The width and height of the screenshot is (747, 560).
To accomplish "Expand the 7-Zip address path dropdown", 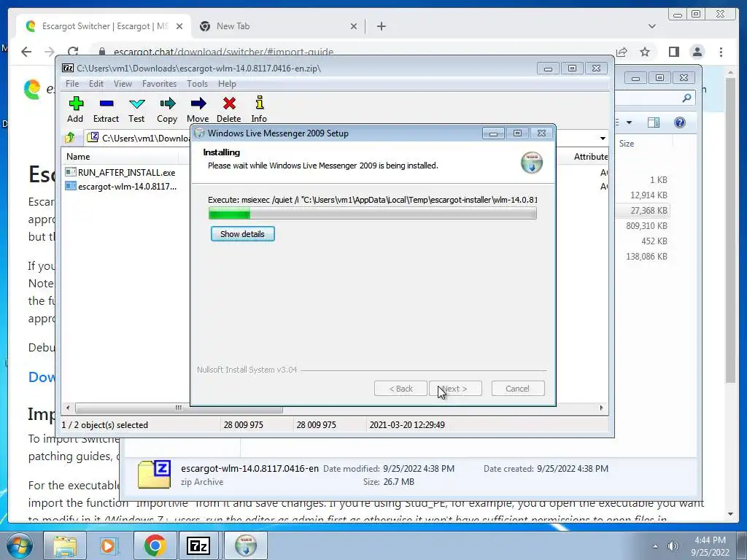I will pos(603,138).
